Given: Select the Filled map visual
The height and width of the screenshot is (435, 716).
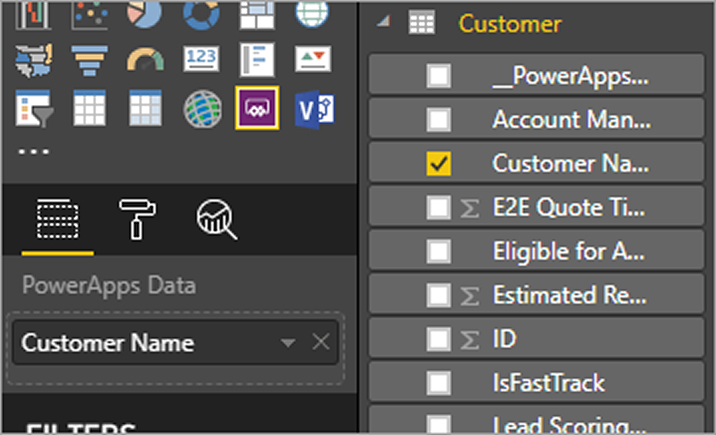Looking at the screenshot, I should [x=34, y=60].
